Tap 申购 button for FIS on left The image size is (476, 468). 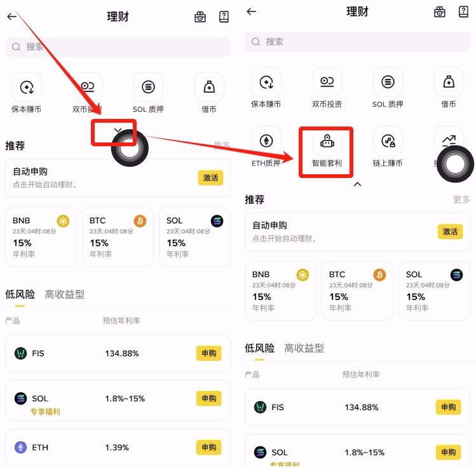[x=209, y=353]
